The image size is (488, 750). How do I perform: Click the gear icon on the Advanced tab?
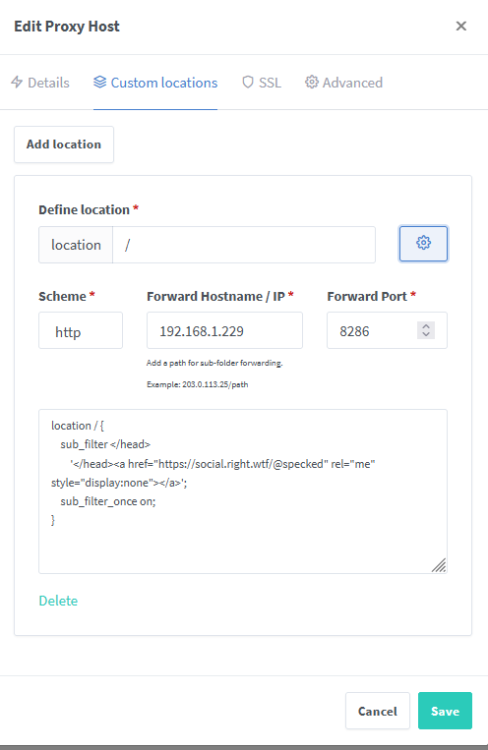pyautogui.click(x=311, y=82)
